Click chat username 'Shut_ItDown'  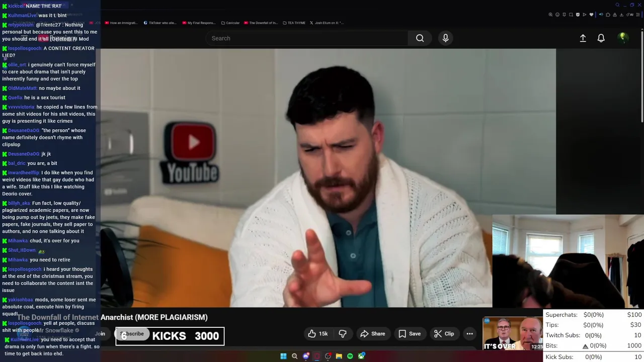click(x=22, y=250)
